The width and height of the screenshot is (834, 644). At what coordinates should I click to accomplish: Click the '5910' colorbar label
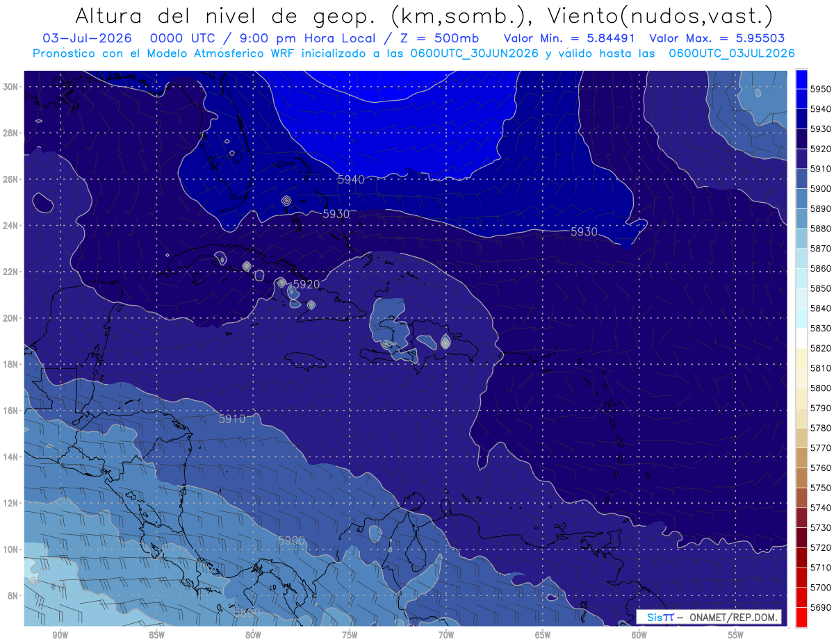(821, 168)
